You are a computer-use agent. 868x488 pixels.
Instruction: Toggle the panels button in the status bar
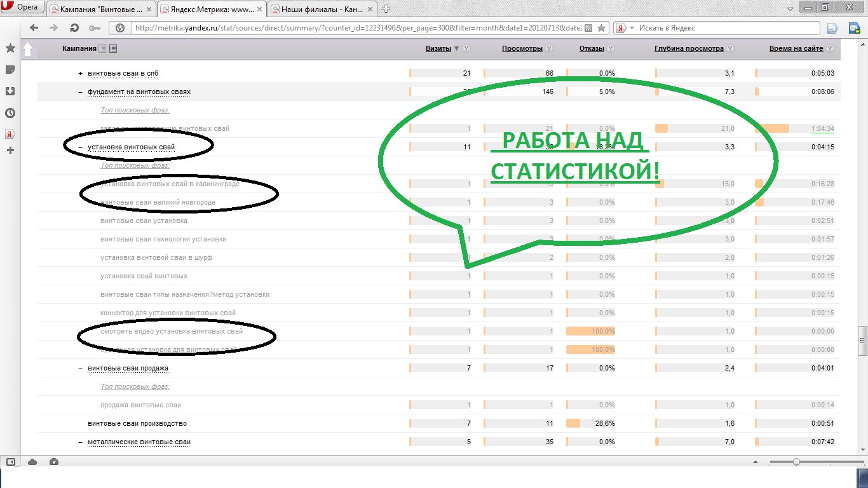[11, 462]
